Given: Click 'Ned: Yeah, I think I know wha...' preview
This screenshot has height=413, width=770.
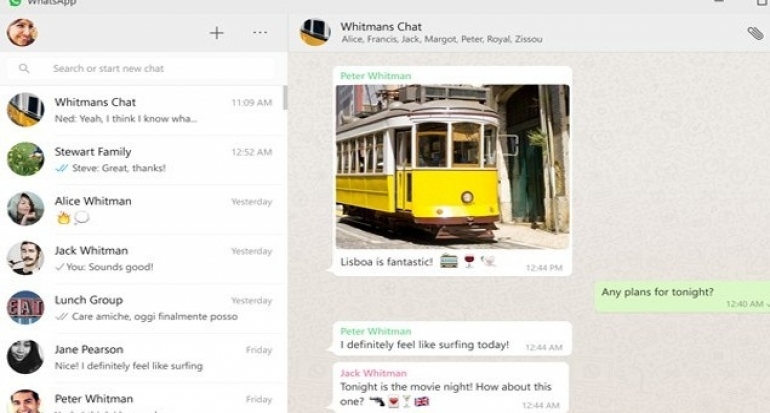Looking at the screenshot, I should pyautogui.click(x=126, y=118).
